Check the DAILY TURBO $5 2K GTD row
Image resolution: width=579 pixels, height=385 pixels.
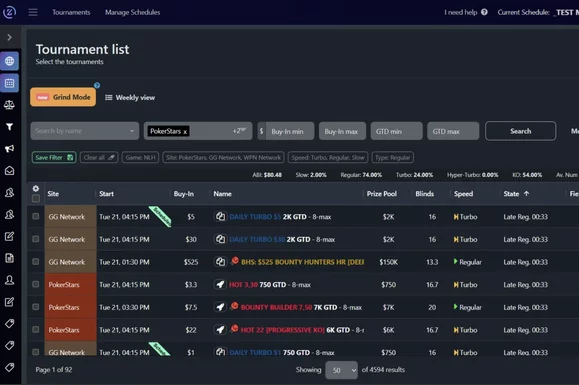[36, 216]
